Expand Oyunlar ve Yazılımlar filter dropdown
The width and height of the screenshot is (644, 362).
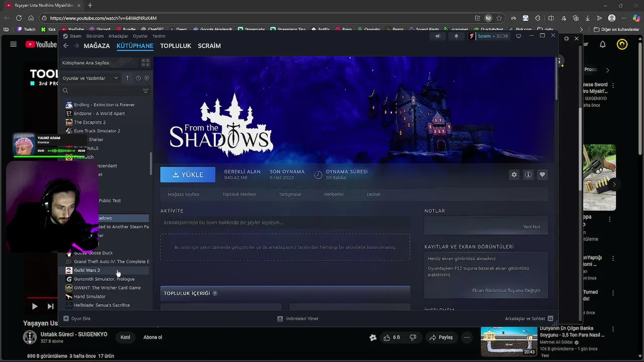[90, 78]
